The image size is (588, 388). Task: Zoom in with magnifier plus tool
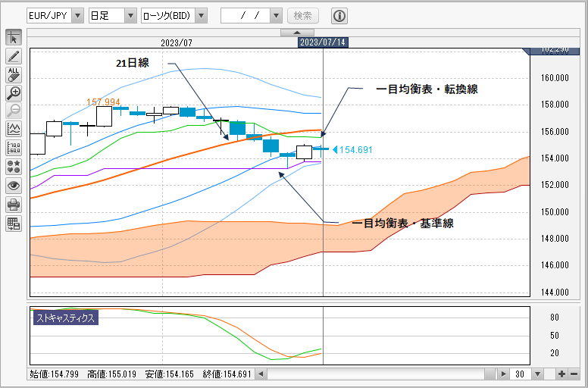pos(14,93)
